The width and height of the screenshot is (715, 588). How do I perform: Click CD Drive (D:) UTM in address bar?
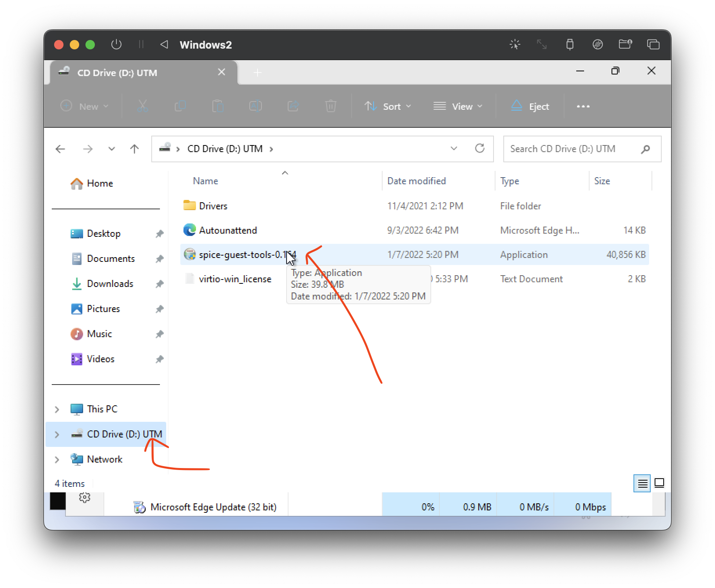[x=225, y=149]
